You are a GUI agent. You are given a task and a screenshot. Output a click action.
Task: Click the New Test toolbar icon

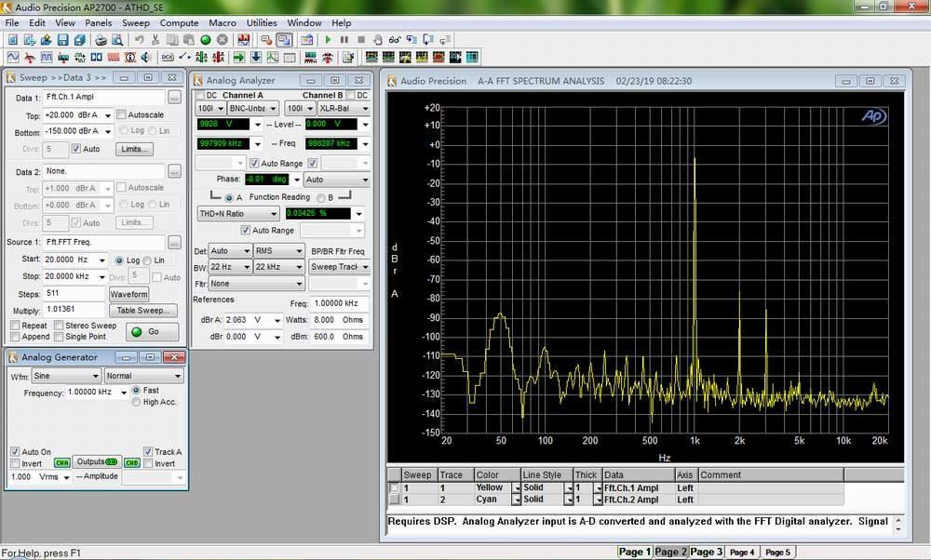[x=12, y=40]
